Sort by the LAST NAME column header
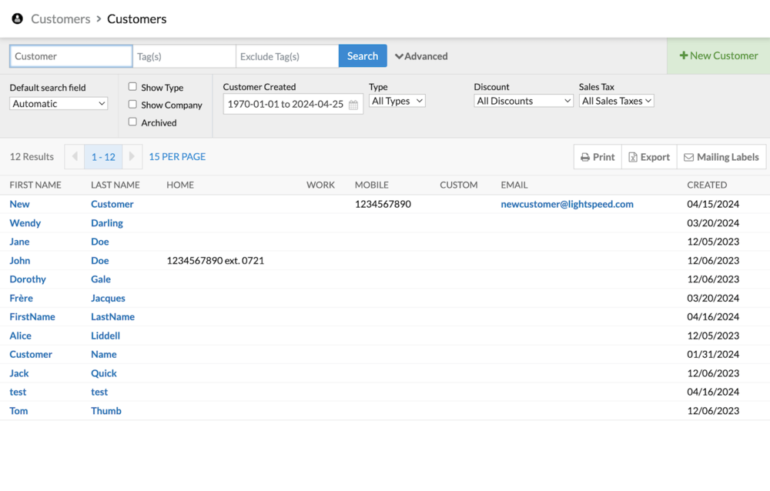The height and width of the screenshot is (491, 770). pos(115,185)
